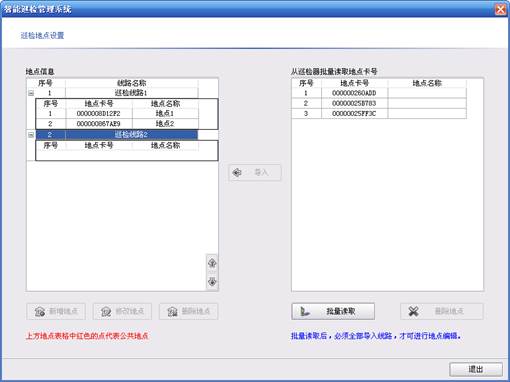510x382 pixels.
Task: Select card 00000025B783 in the read list
Action: [354, 103]
